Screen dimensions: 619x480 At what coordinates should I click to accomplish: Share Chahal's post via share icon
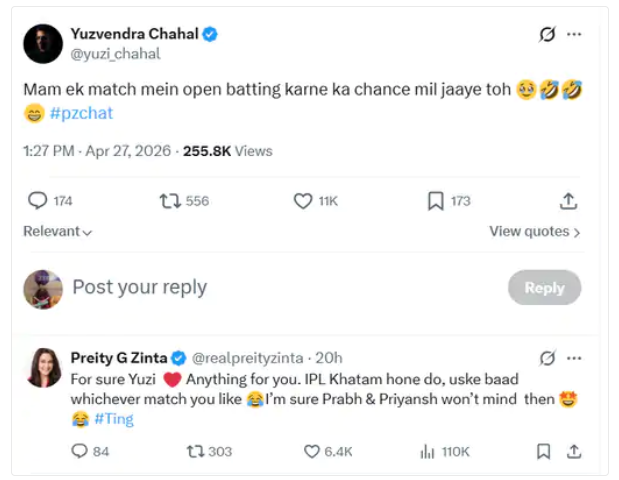click(x=568, y=201)
